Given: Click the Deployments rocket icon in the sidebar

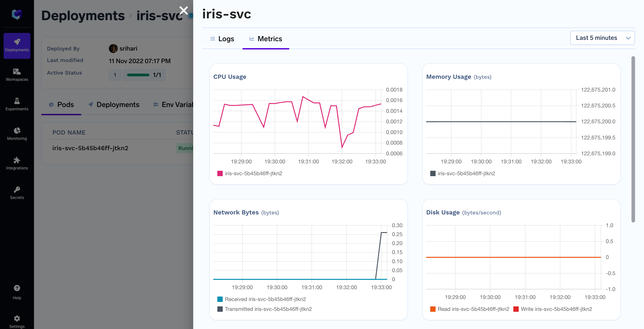Looking at the screenshot, I should point(17,45).
